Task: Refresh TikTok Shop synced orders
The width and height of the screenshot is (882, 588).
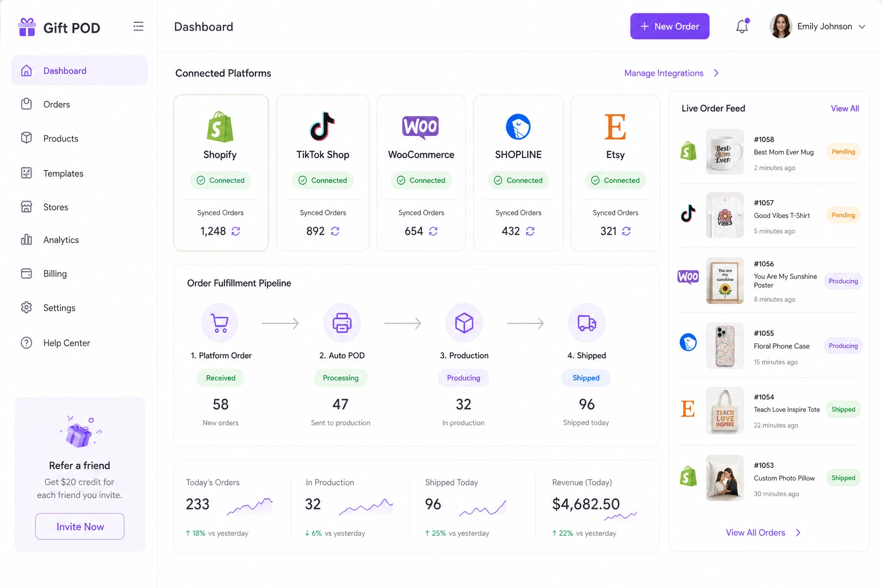Action: coord(335,231)
